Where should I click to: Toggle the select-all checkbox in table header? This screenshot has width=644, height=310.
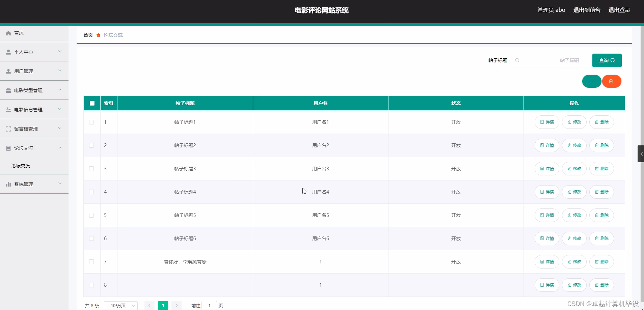point(92,103)
